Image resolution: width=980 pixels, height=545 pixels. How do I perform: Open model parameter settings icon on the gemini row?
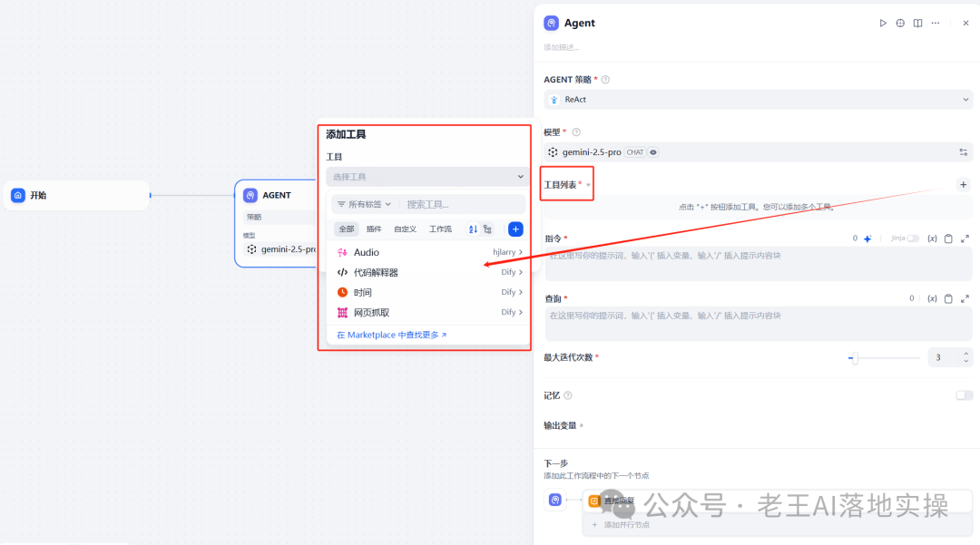coord(963,152)
